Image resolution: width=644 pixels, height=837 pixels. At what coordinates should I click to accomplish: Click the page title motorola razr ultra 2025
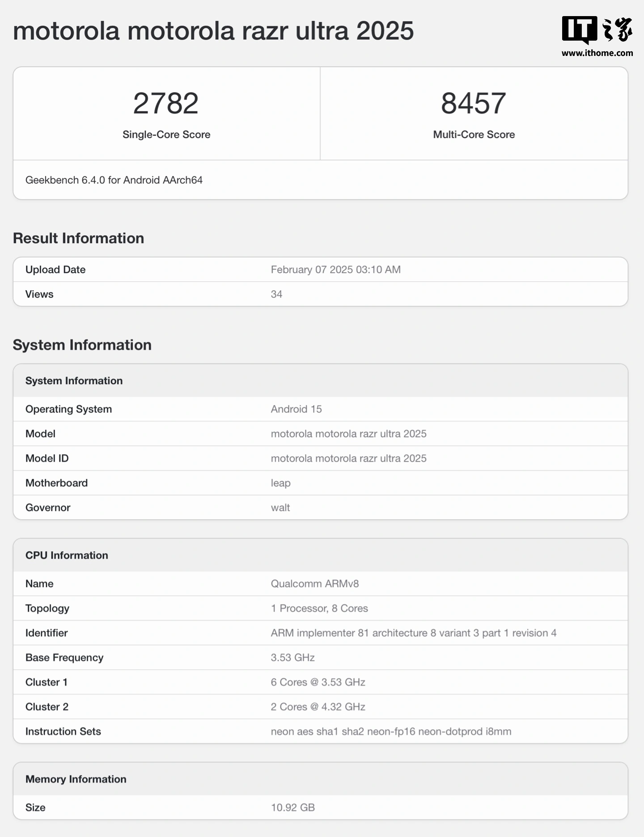click(213, 31)
